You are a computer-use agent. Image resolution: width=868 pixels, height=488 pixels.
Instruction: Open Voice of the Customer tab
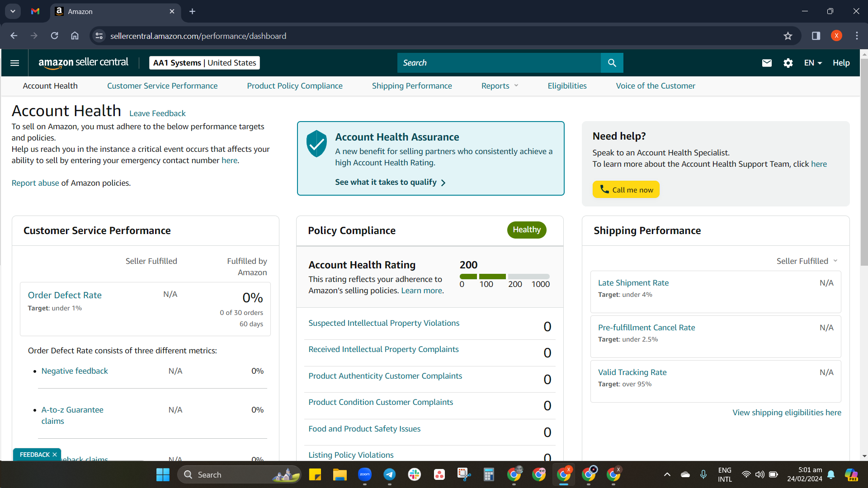pyautogui.click(x=656, y=86)
